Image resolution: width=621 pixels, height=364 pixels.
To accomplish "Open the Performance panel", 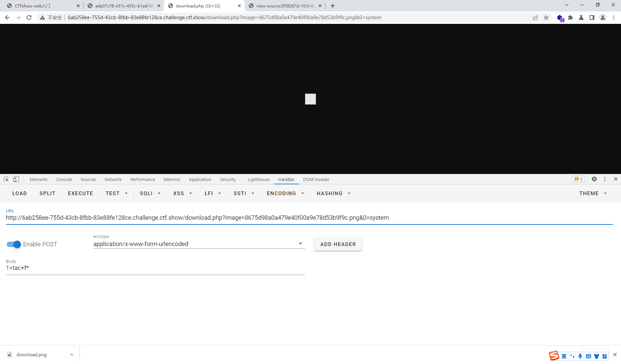I will tap(143, 179).
